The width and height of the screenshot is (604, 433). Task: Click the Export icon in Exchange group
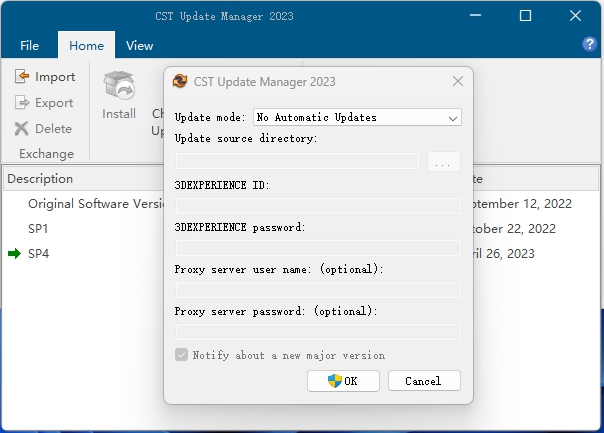[x=22, y=102]
